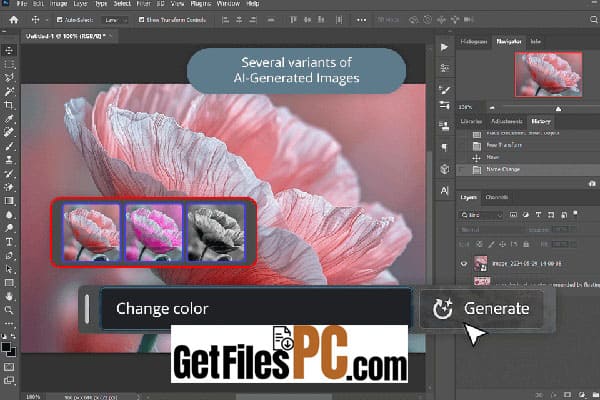Select the Eyedropper tool
Screen dimensions: 600x400
(9, 119)
